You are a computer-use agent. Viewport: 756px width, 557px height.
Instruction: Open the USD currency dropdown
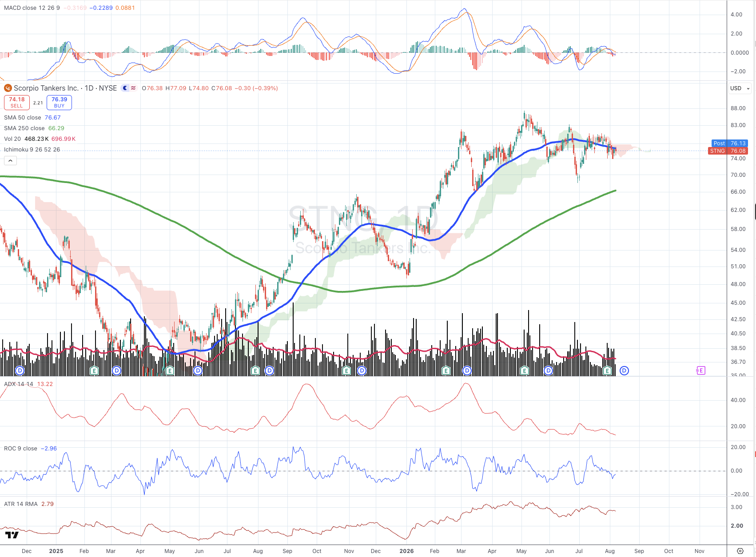740,88
